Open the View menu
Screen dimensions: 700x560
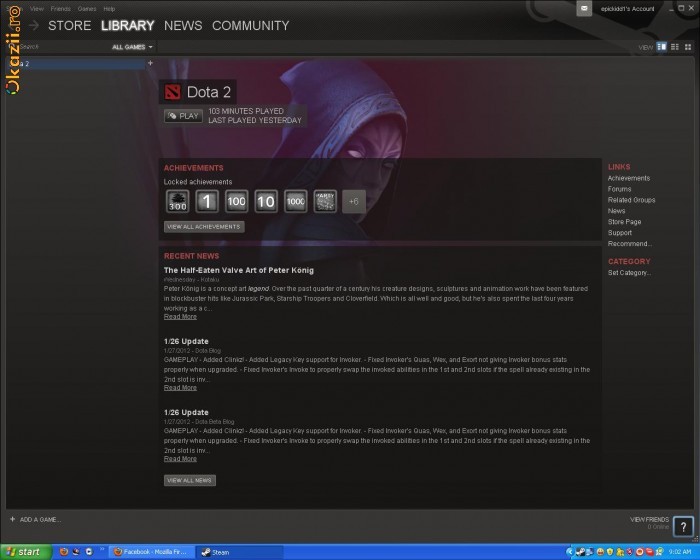(37, 8)
